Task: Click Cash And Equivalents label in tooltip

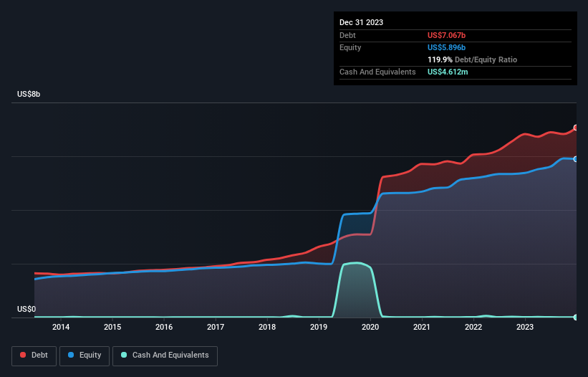Action: coord(377,72)
